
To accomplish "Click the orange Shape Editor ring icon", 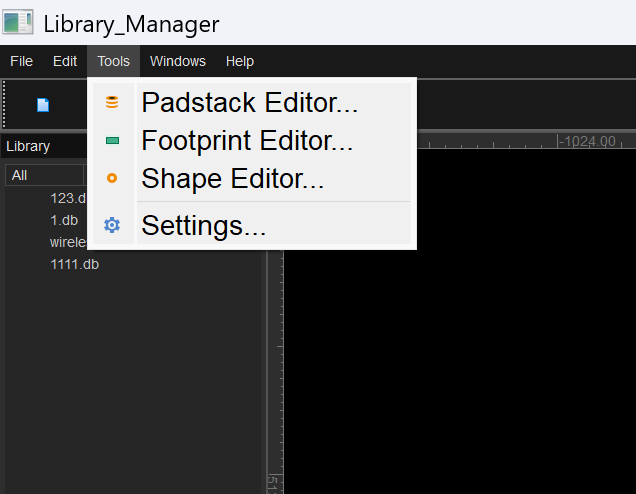I will click(x=112, y=179).
